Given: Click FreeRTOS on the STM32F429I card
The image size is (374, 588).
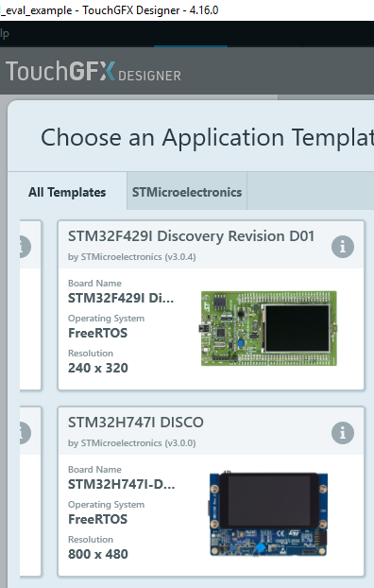Looking at the screenshot, I should [98, 333].
